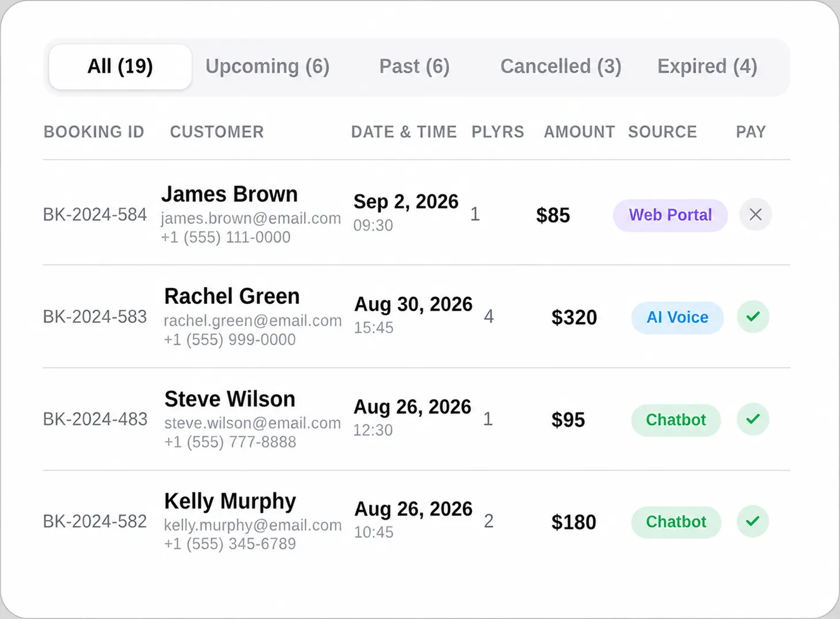Screen dimensions: 840x619
Task: Click the phone number +1 (555) 111-0000
Action: (x=225, y=238)
